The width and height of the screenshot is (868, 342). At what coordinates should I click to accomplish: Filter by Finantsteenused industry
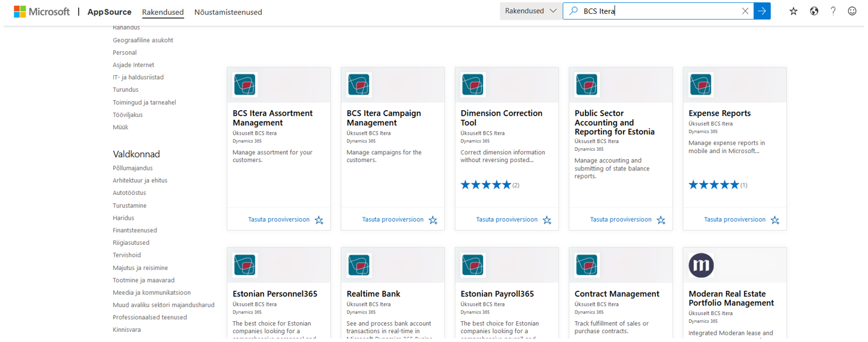(135, 230)
